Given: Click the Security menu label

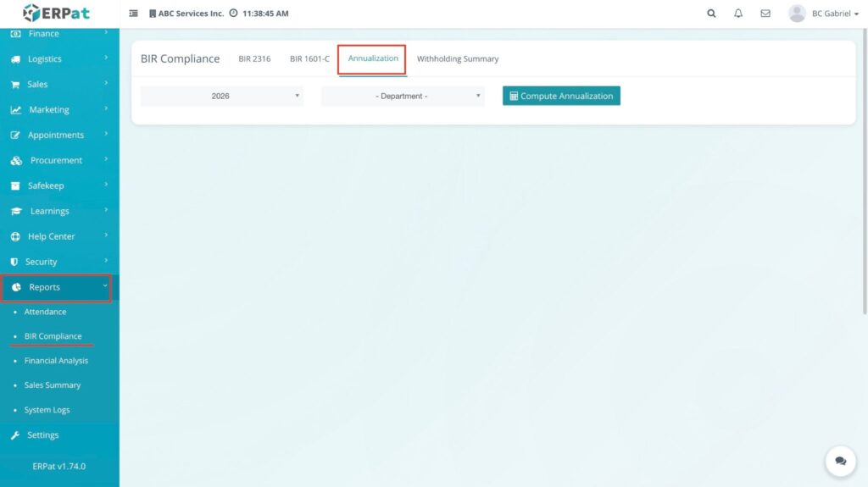Looking at the screenshot, I should point(41,262).
